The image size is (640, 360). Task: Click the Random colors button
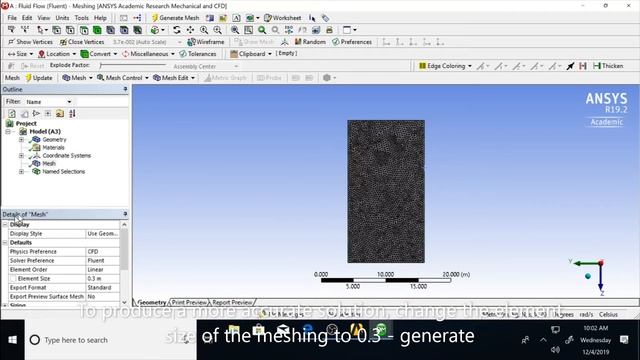point(310,42)
